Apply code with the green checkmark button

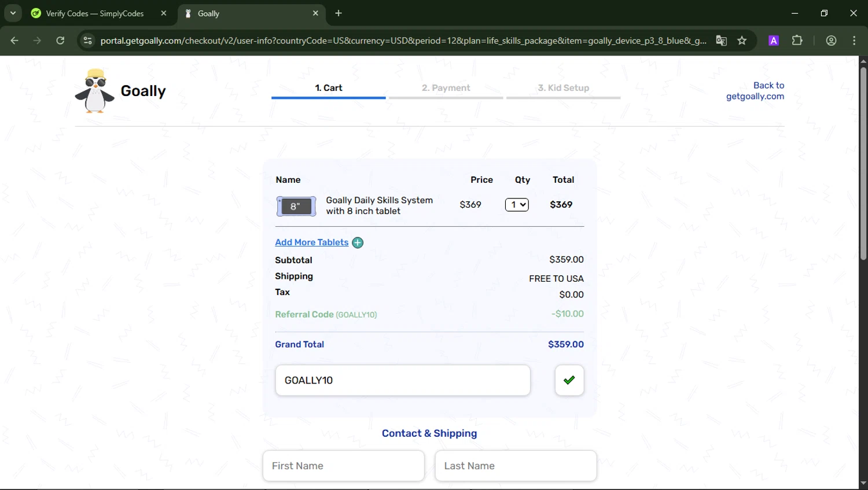pyautogui.click(x=569, y=380)
